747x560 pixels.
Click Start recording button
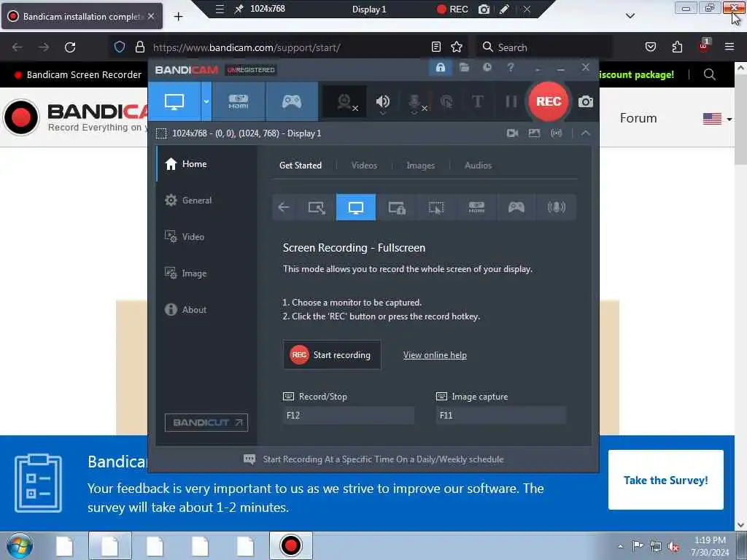(x=332, y=355)
